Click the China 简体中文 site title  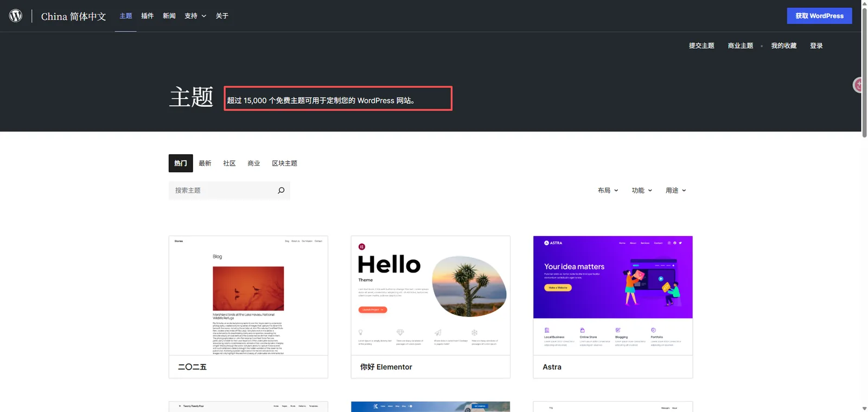point(74,16)
